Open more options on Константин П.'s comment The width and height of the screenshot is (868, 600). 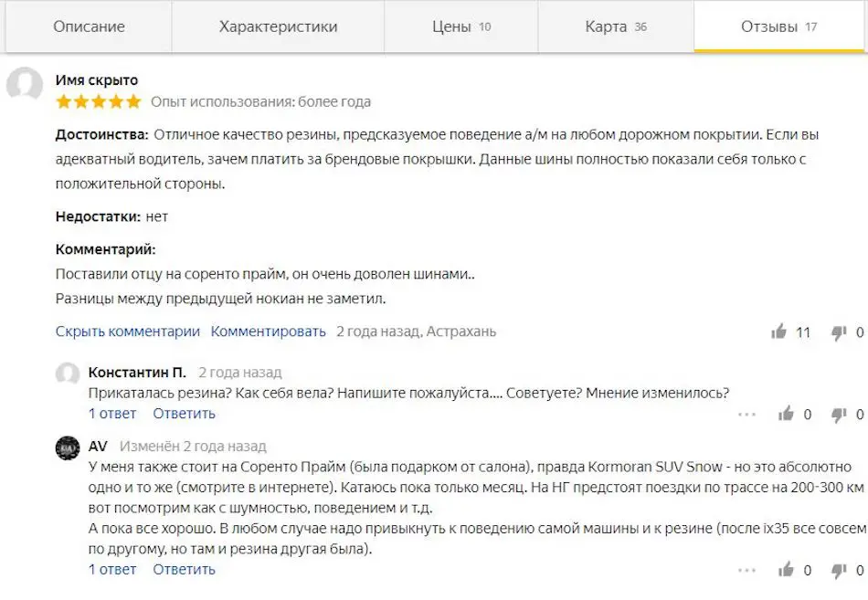point(746,414)
